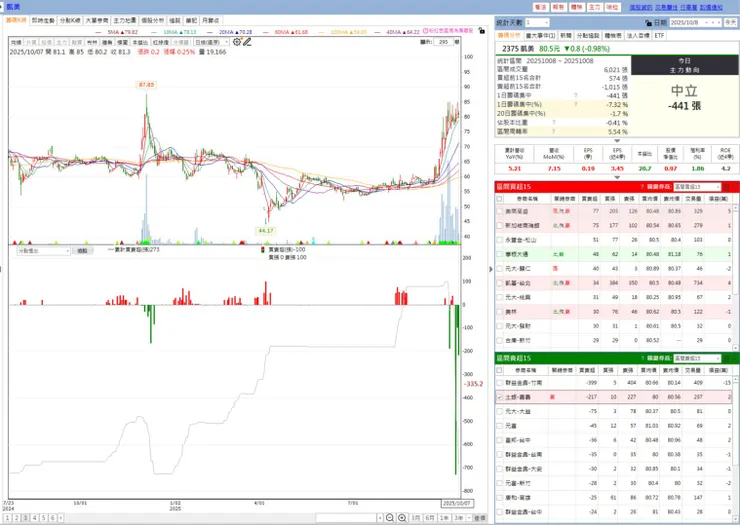Screen dimensions: 740x525
Task: Click the question mark icon next to 1日籌碼集中
Action: point(576,95)
